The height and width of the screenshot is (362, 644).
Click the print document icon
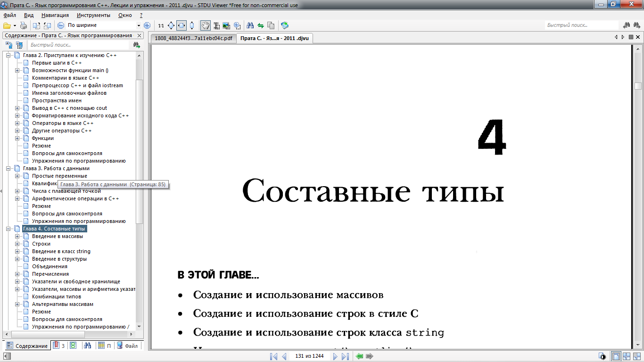click(x=23, y=25)
